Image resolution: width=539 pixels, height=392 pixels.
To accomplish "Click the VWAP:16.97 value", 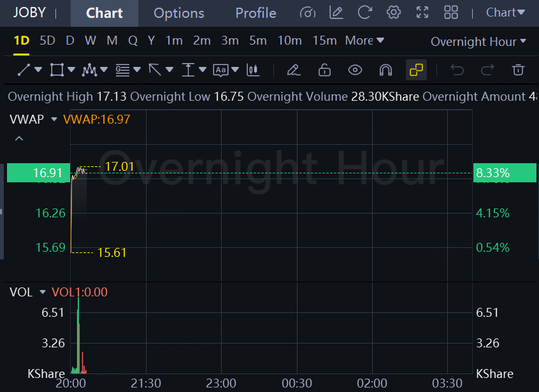I will coord(97,119).
